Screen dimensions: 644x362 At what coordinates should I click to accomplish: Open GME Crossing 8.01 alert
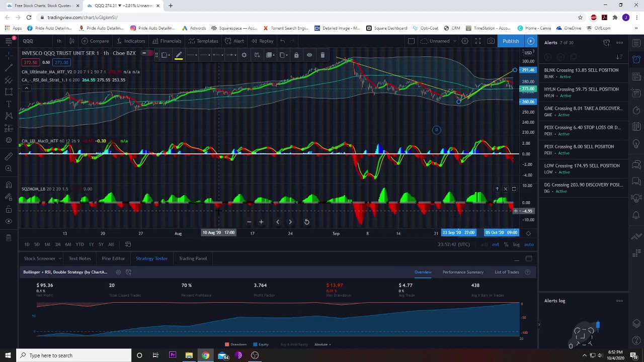[x=584, y=112]
